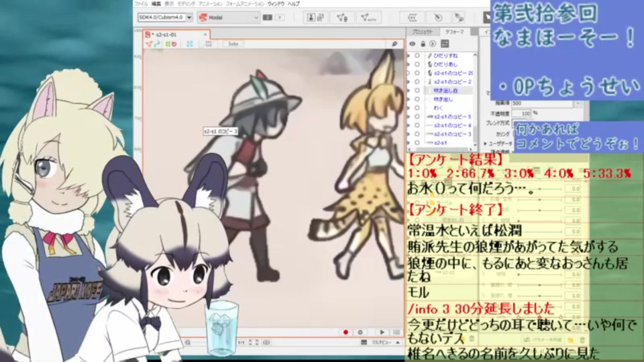This screenshot has width=644, height=362.
Task: Select the ひだりあし deformer row
Action: pyautogui.click(x=445, y=64)
